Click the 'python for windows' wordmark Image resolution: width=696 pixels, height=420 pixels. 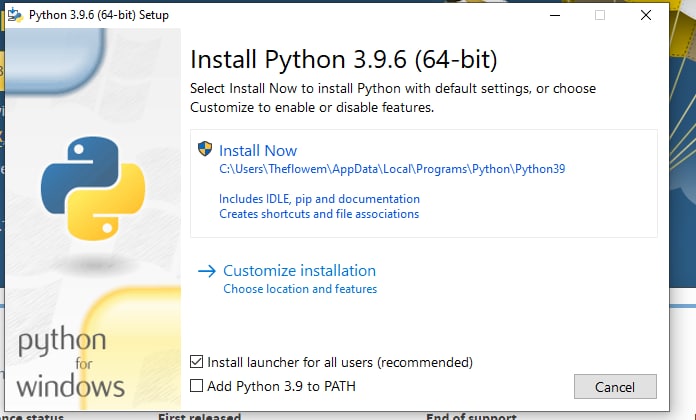[71, 362]
